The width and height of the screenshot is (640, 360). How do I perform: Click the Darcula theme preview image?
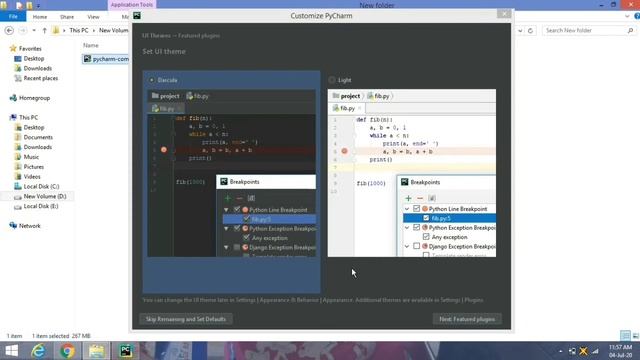231,173
